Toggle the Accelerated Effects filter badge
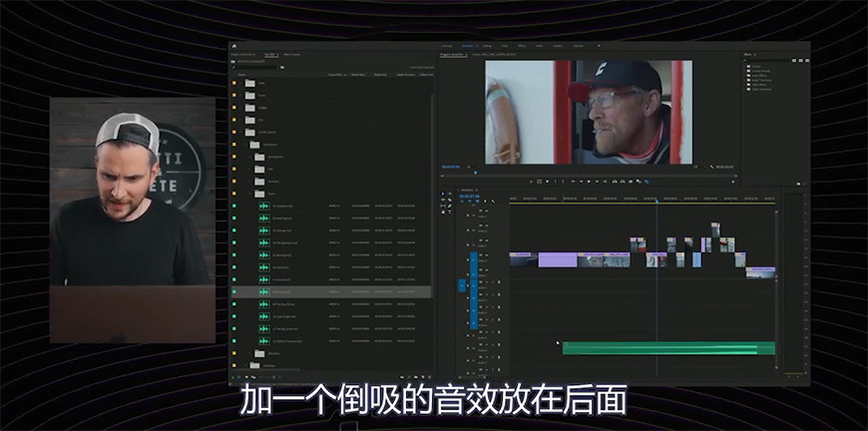This screenshot has width=868, height=431. pos(794,60)
